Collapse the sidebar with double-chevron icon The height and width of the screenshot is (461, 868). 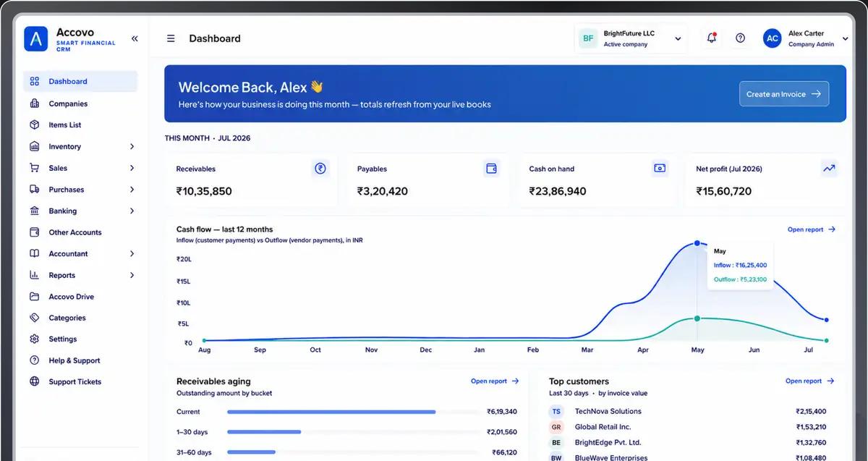(x=135, y=38)
